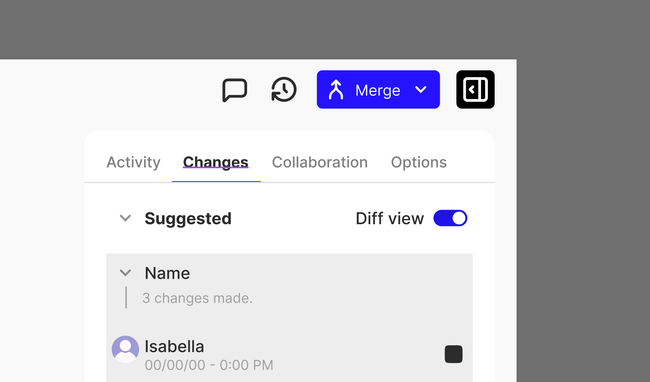650x382 pixels.
Task: Select the Changes tab
Action: (x=216, y=162)
